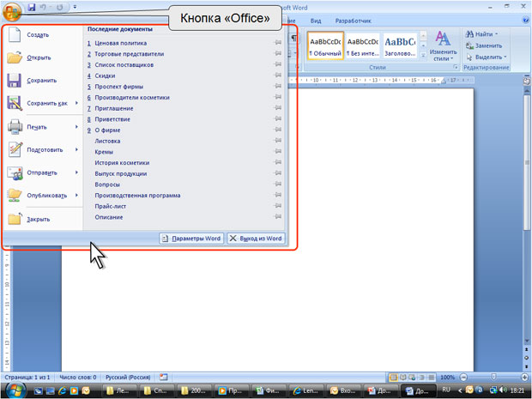Click the zoom out minus button
The height and width of the screenshot is (399, 532).
(464, 378)
